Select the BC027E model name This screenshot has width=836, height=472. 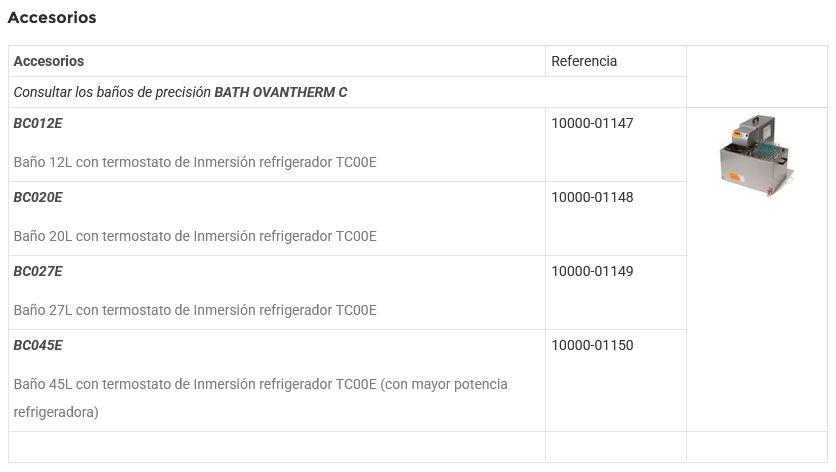tap(38, 271)
